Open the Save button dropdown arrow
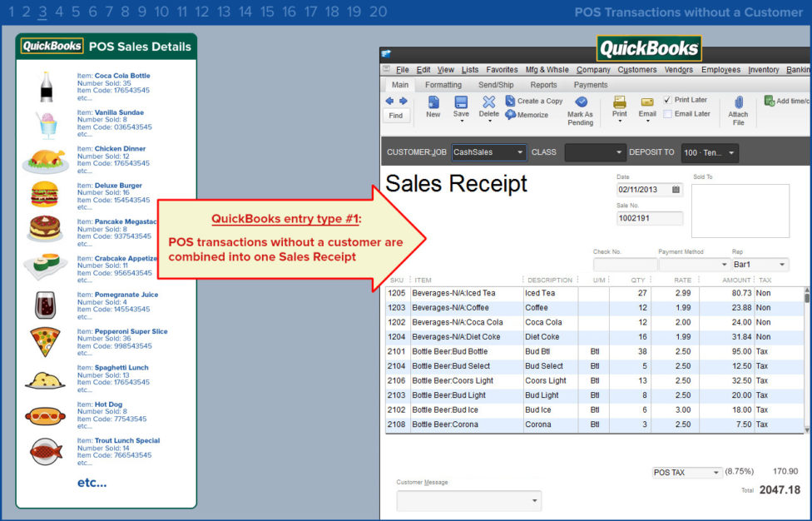812x521 pixels. [462, 122]
